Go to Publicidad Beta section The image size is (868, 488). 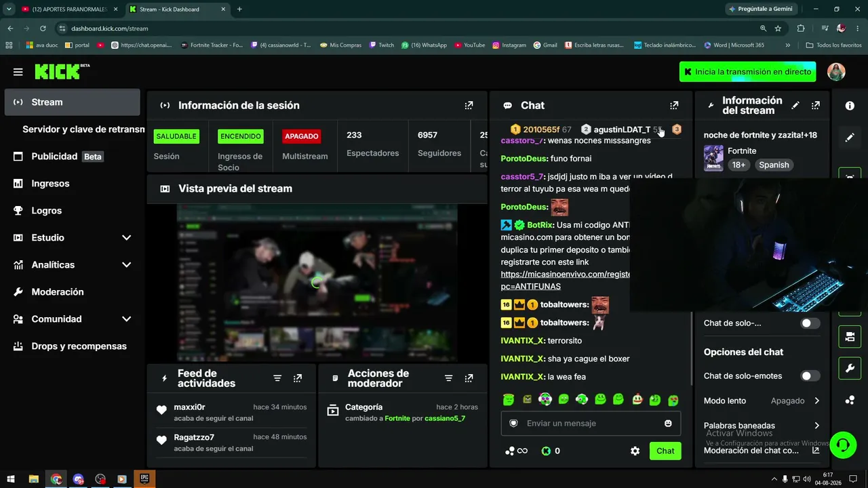coord(73,157)
